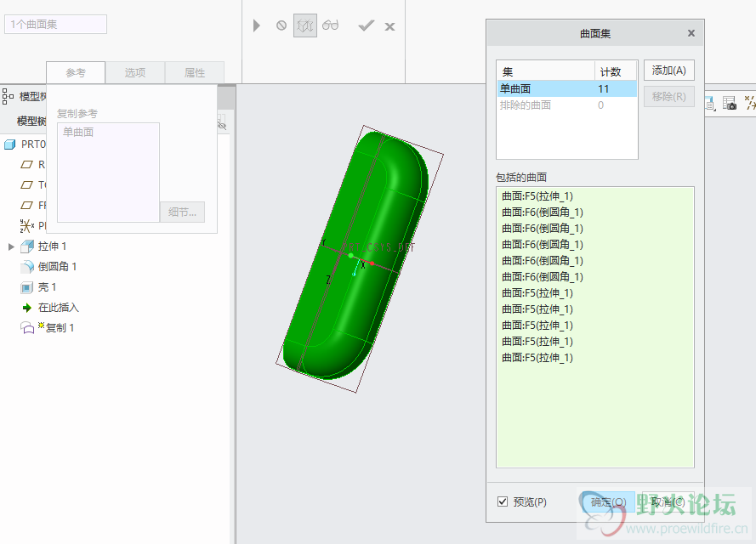Open the 参考 tab
The width and height of the screenshot is (756, 544).
click(x=76, y=73)
